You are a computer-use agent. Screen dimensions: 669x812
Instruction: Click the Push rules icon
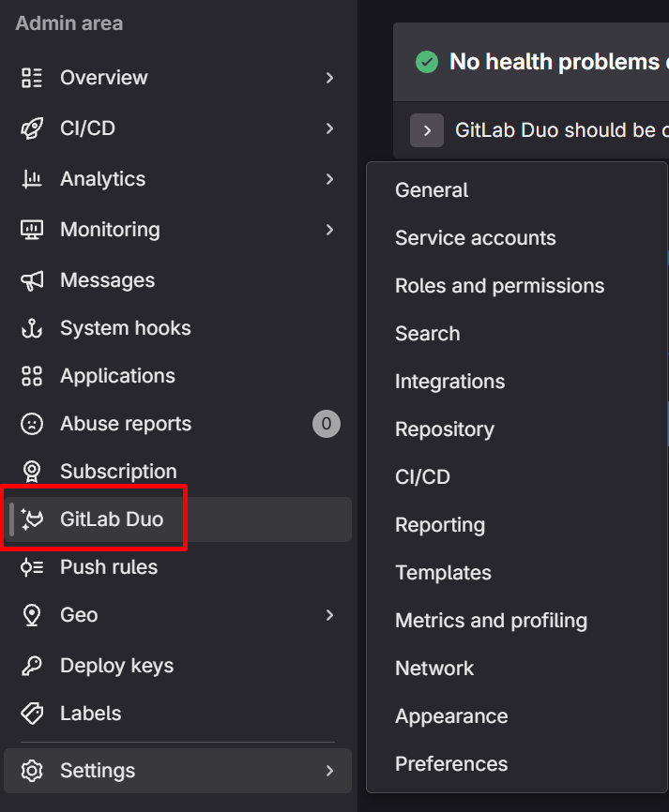click(32, 567)
